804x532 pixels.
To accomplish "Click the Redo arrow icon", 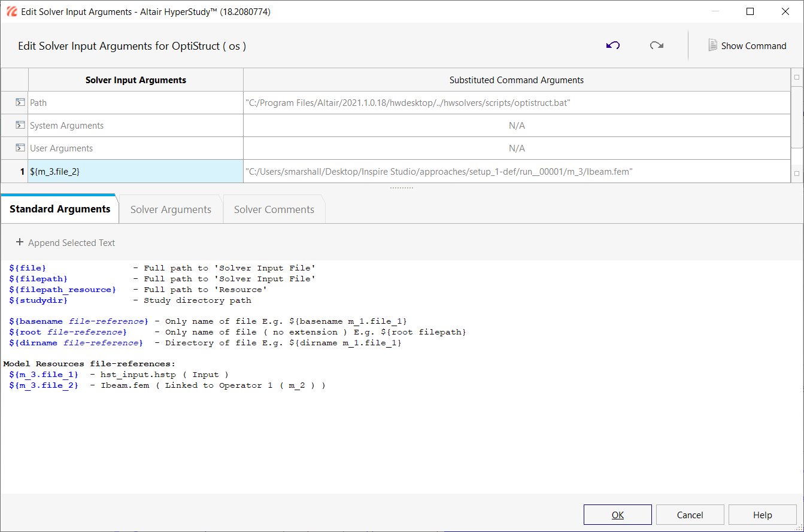I will tap(657, 45).
